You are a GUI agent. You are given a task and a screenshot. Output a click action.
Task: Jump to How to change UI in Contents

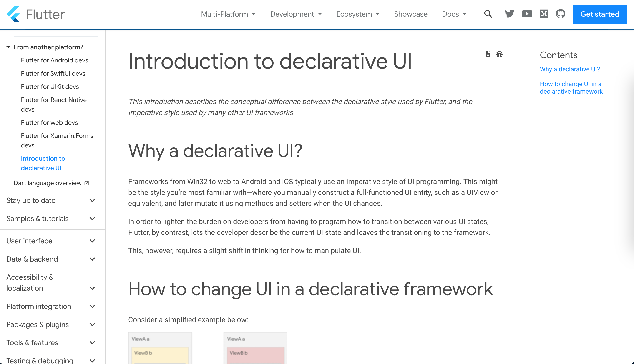click(x=571, y=88)
